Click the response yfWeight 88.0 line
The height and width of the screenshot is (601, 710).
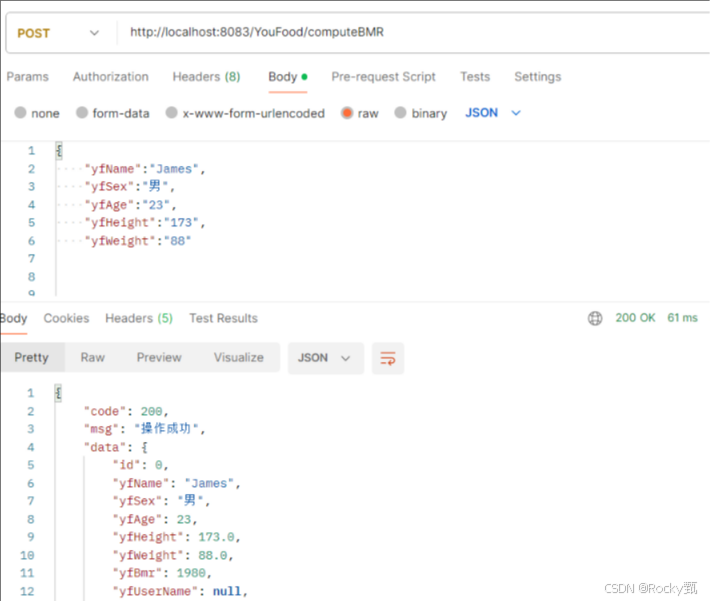pos(173,555)
